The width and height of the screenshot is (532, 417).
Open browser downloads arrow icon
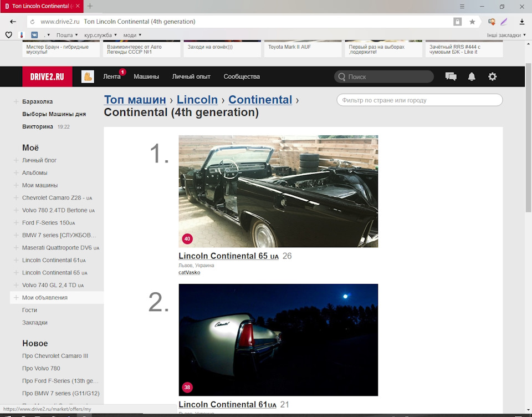tap(522, 22)
